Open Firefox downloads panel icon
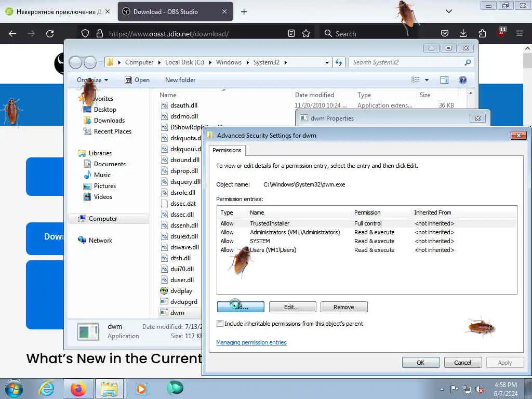This screenshot has height=399, width=532. pyautogui.click(x=463, y=33)
